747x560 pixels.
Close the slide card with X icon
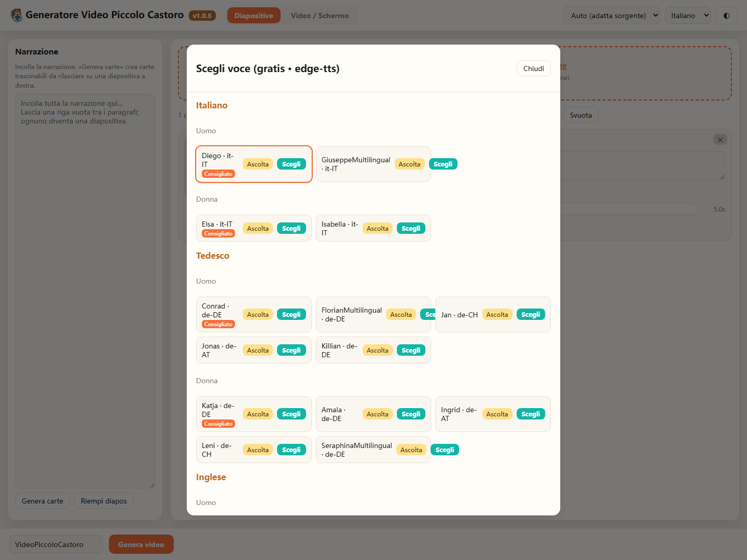[x=720, y=139]
